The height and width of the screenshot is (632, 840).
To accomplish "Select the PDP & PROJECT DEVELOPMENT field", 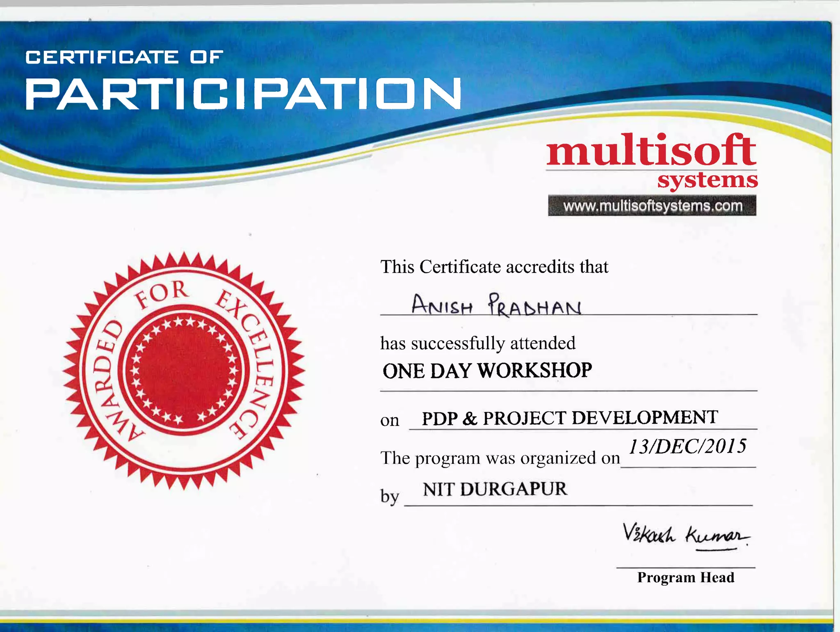I will (x=570, y=418).
